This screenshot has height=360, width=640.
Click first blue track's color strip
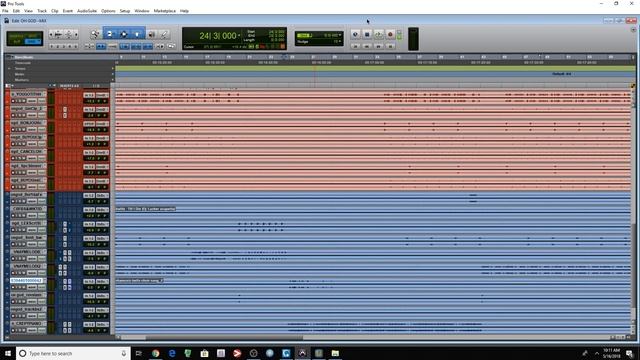pyautogui.click(x=7, y=198)
